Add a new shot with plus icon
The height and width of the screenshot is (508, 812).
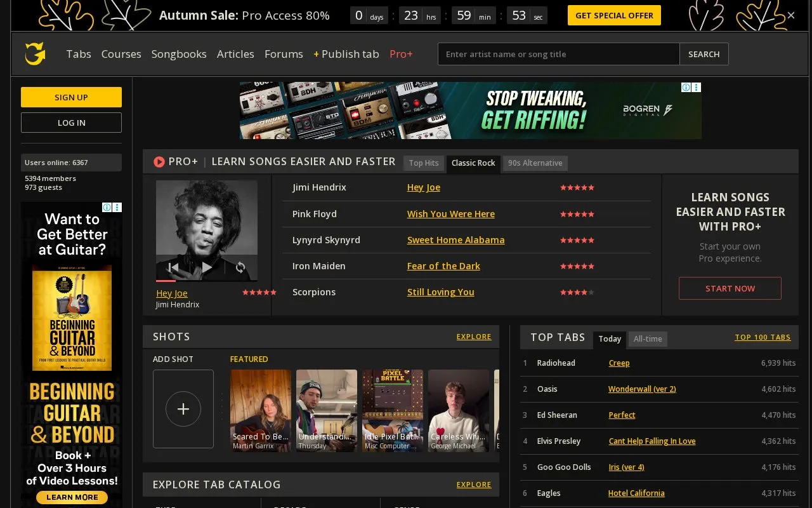click(183, 409)
